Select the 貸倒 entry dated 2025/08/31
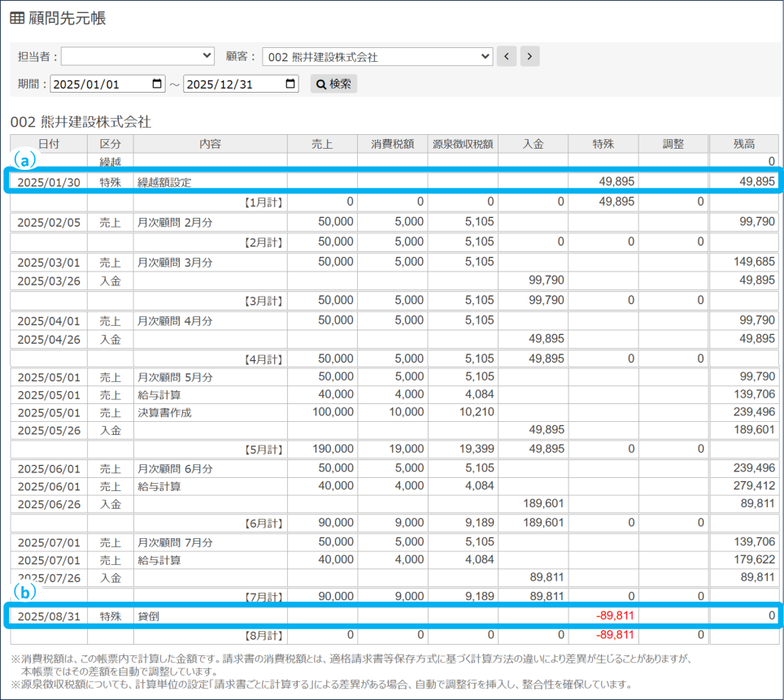This screenshot has width=784, height=700. pos(148,616)
